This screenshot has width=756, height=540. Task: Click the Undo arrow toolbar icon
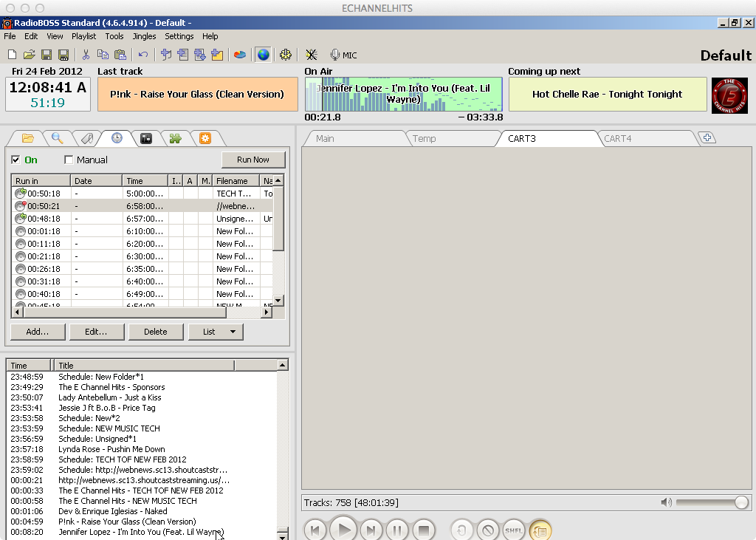coord(142,55)
